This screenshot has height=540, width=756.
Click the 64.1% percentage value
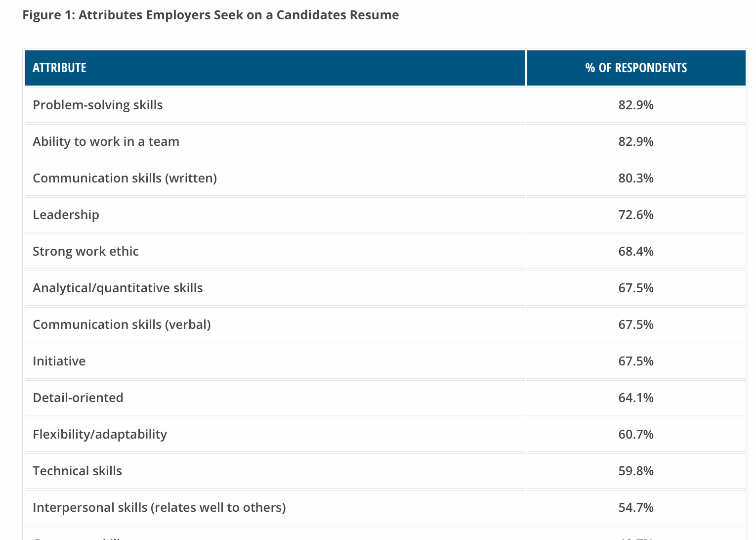(x=636, y=398)
